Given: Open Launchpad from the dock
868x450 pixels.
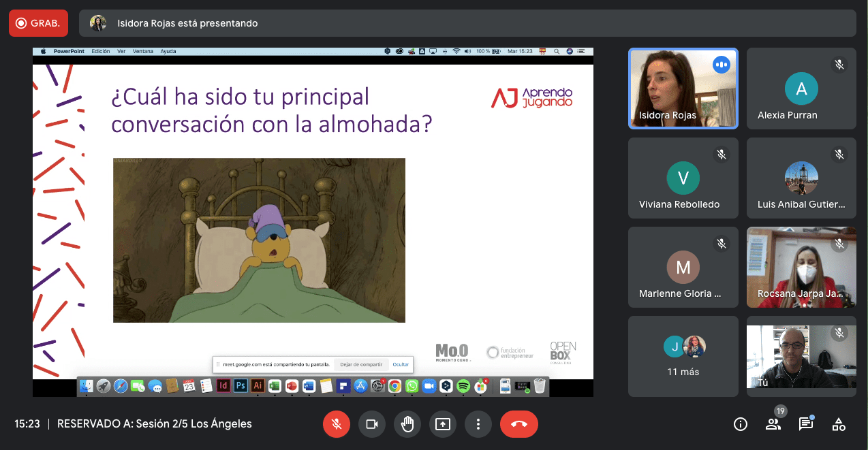Looking at the screenshot, I should point(104,386).
